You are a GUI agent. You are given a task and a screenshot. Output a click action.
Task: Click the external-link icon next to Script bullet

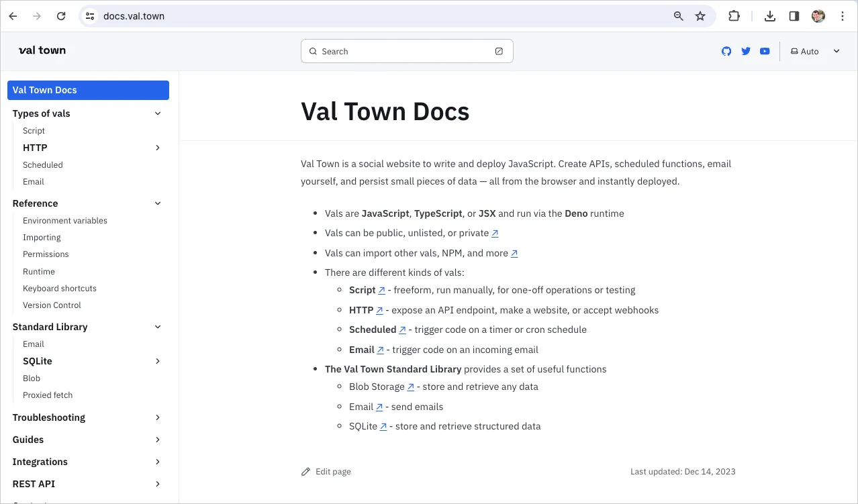381,289
